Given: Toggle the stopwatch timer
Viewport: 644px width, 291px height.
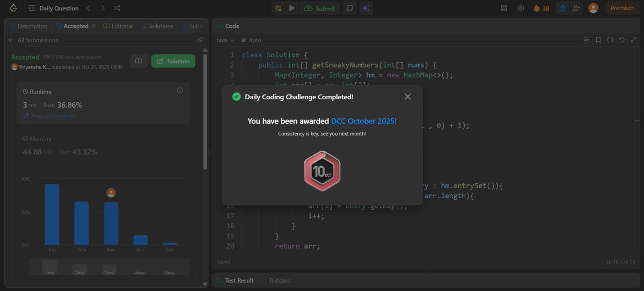Looking at the screenshot, I should pyautogui.click(x=562, y=8).
